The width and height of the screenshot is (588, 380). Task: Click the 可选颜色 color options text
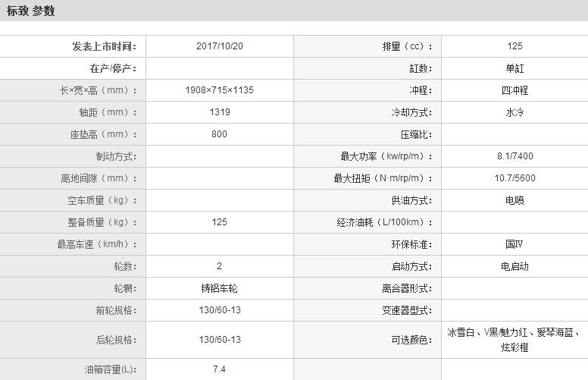tap(514, 340)
